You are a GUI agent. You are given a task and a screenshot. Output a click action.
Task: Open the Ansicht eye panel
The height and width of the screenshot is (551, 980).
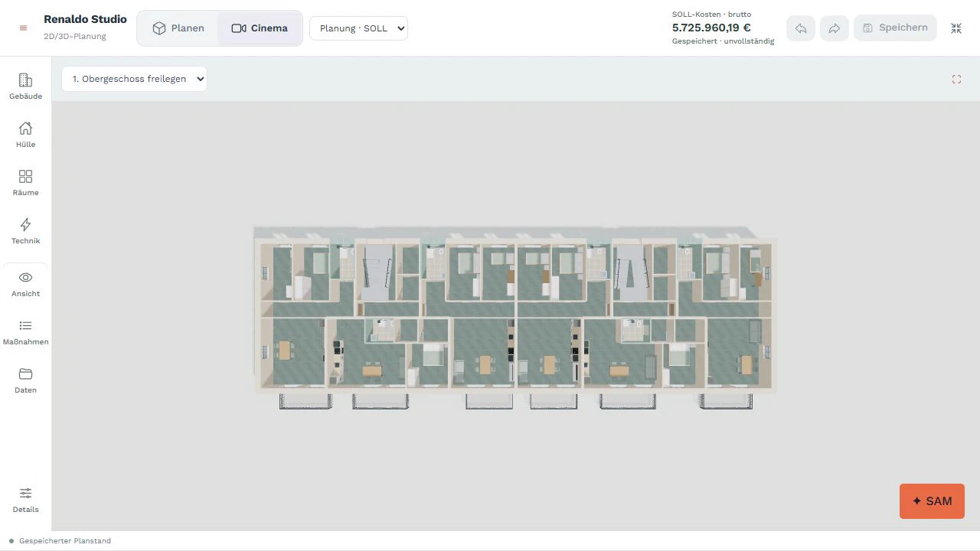(x=25, y=284)
